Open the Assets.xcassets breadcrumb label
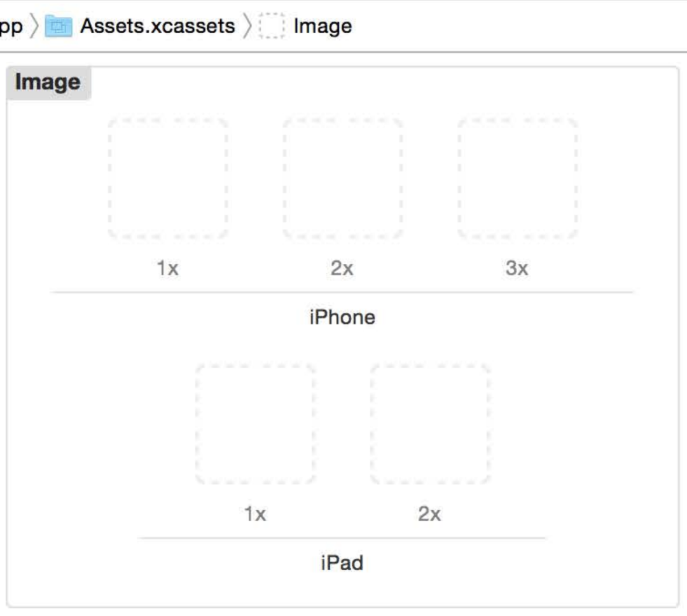687x616 pixels. [157, 26]
